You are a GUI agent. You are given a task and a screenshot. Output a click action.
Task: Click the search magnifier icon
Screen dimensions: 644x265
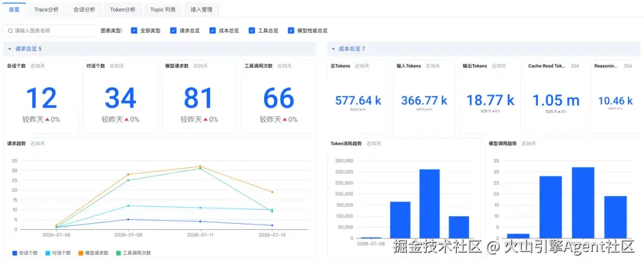click(x=10, y=30)
